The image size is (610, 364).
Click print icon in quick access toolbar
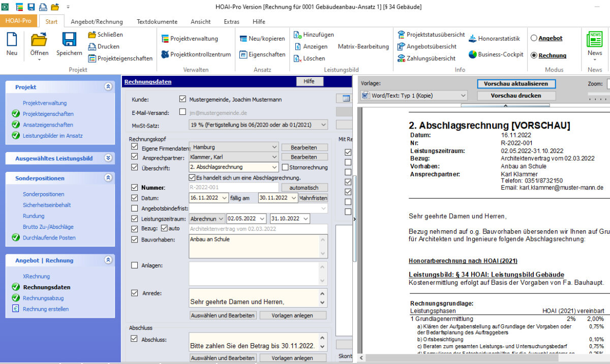(x=43, y=7)
